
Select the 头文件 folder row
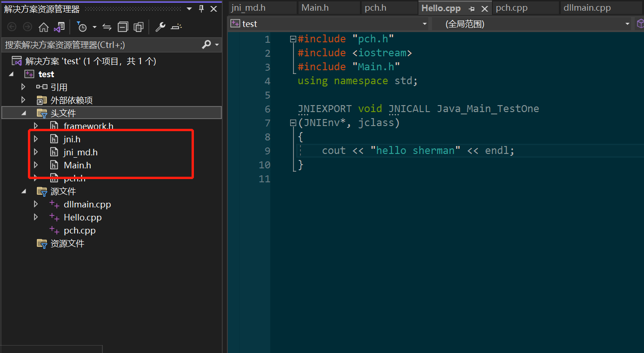tap(112, 113)
